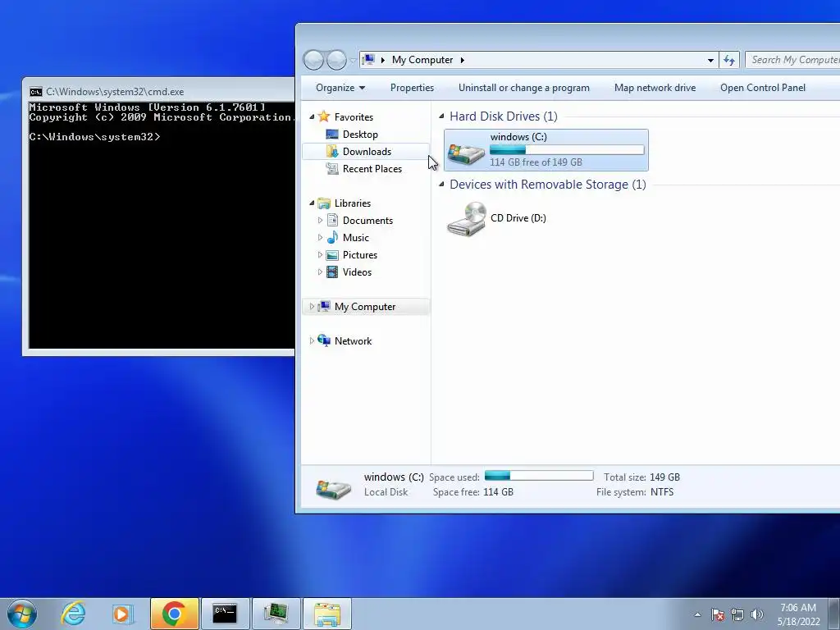840x630 pixels.
Task: Select the windows (C:) drive icon
Action: (466, 152)
